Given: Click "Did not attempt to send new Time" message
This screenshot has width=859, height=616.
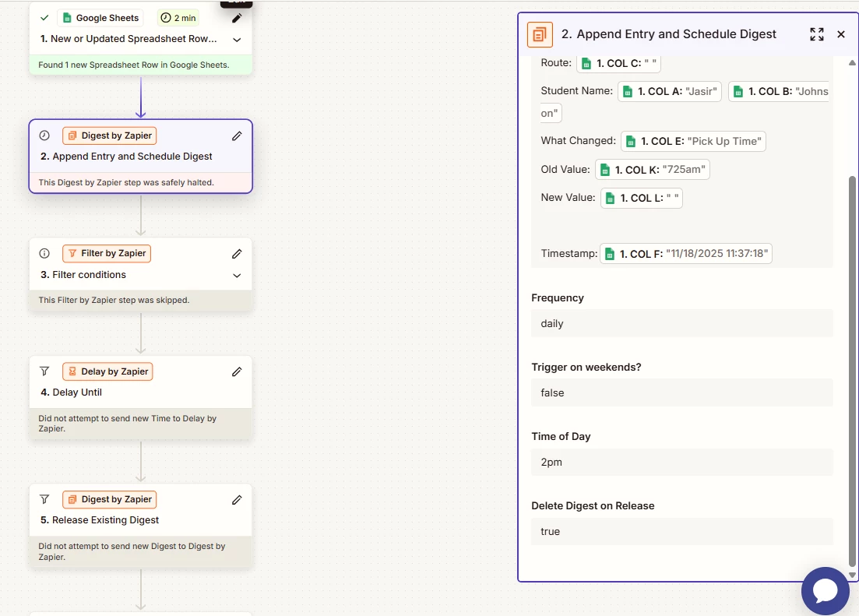Looking at the screenshot, I should [x=127, y=423].
